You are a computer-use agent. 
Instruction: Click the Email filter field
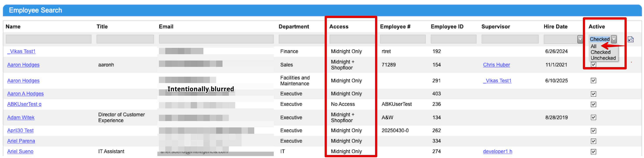pyautogui.click(x=216, y=39)
